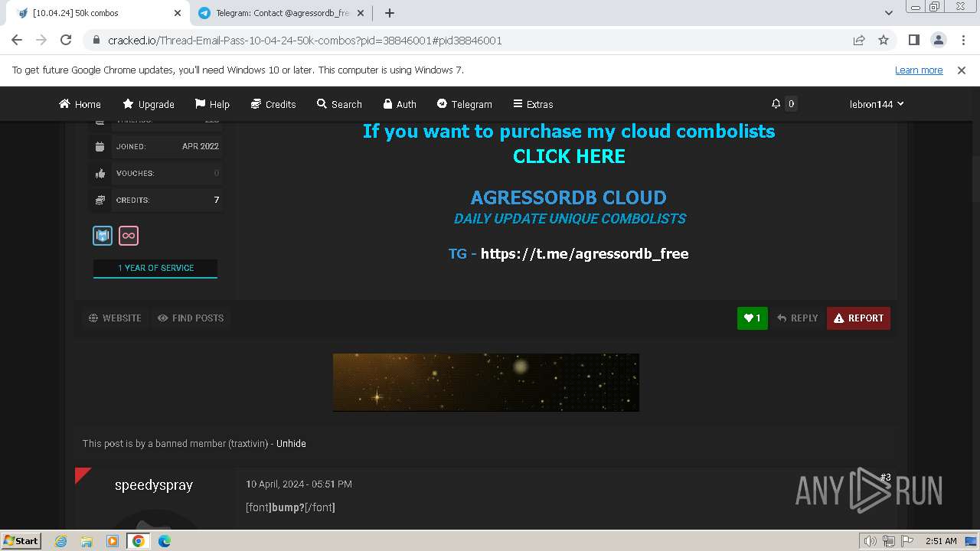Open Microsoft Edge from the taskbar
The image size is (980, 551).
coord(164,541)
